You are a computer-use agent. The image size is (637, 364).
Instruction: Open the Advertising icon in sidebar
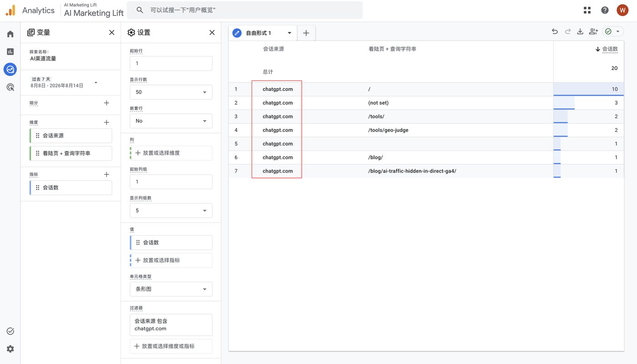[x=10, y=87]
